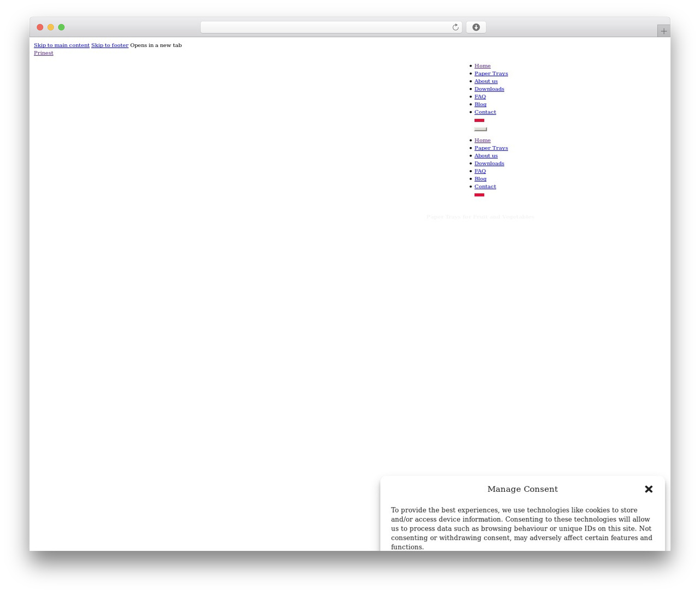700x593 pixels.
Task: Open Blog in the second menu list
Action: pyautogui.click(x=480, y=179)
